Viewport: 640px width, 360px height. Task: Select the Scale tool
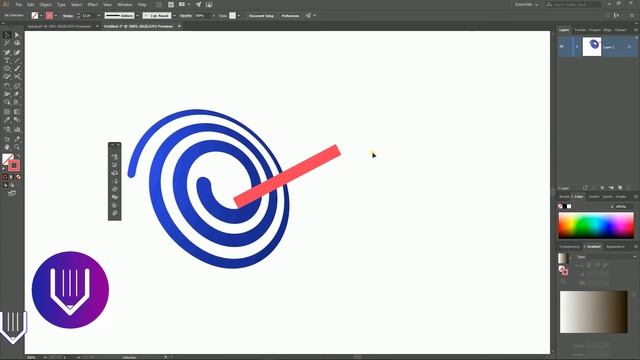[x=17, y=86]
